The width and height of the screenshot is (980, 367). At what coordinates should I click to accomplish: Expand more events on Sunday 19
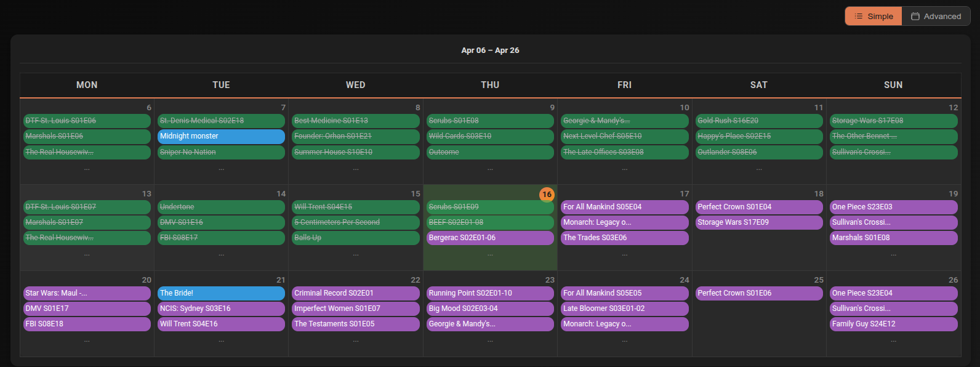[x=893, y=254]
